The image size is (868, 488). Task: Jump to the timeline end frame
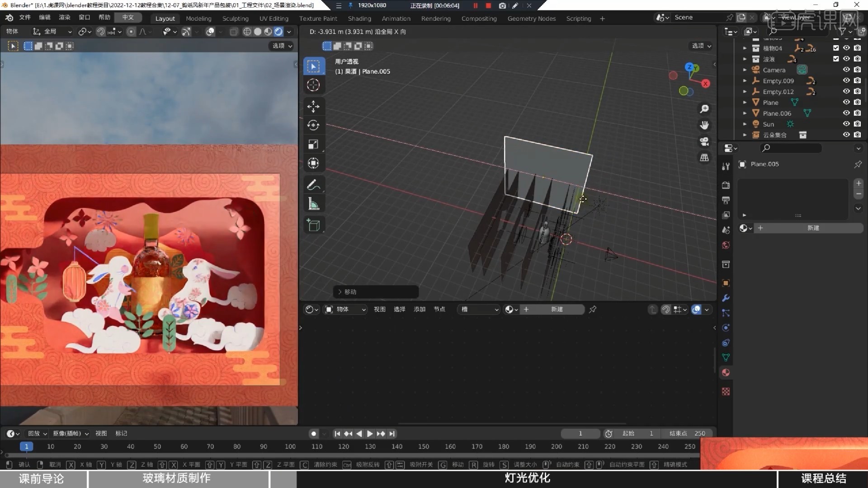(392, 434)
